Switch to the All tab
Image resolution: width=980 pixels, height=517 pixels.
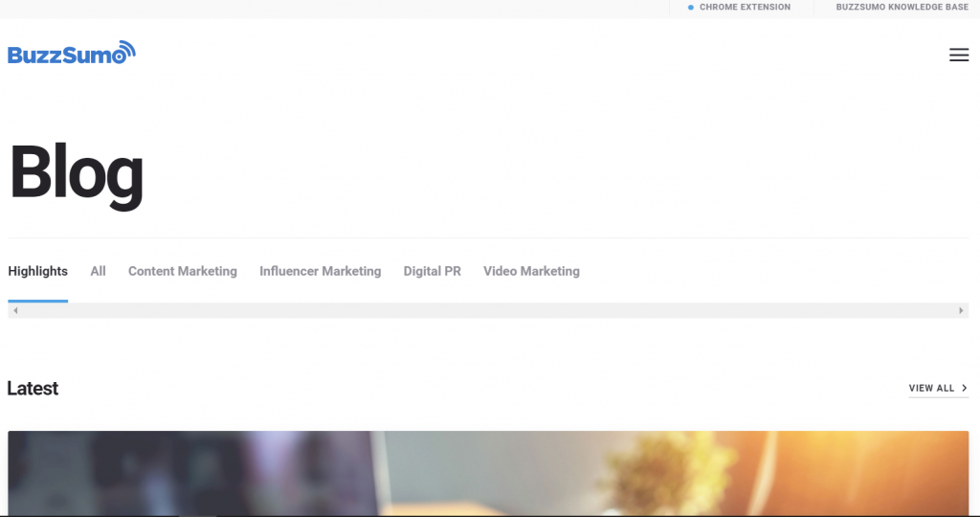99,271
